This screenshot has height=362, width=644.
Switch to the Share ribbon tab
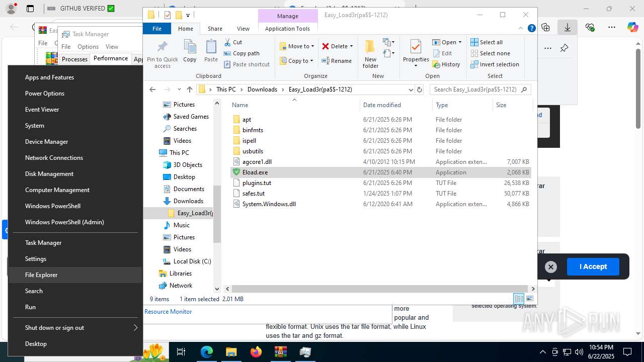pyautogui.click(x=215, y=29)
